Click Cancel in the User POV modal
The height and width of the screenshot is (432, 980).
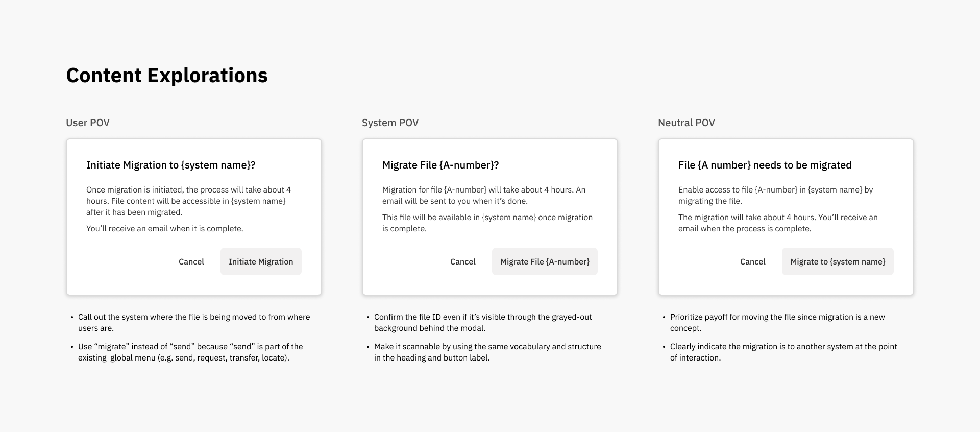click(191, 261)
